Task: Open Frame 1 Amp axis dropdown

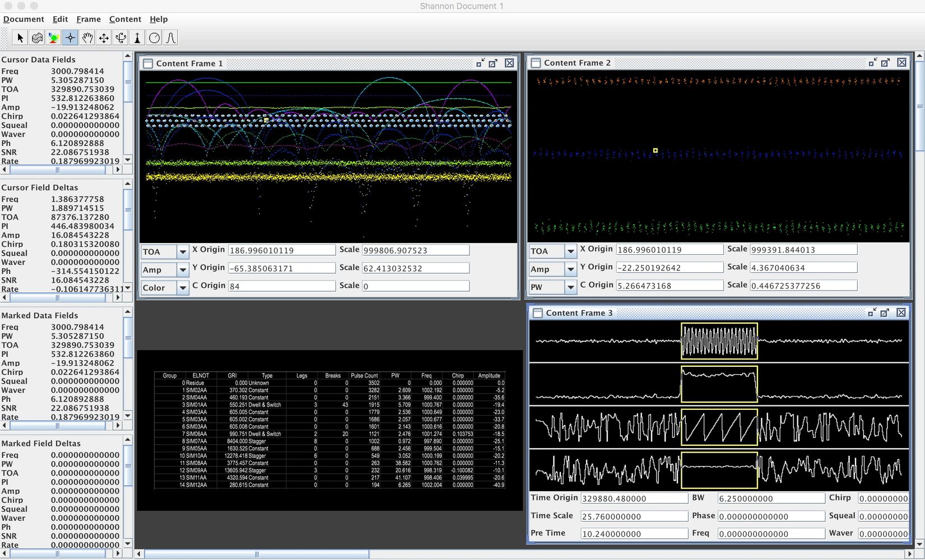Action: coord(183,270)
